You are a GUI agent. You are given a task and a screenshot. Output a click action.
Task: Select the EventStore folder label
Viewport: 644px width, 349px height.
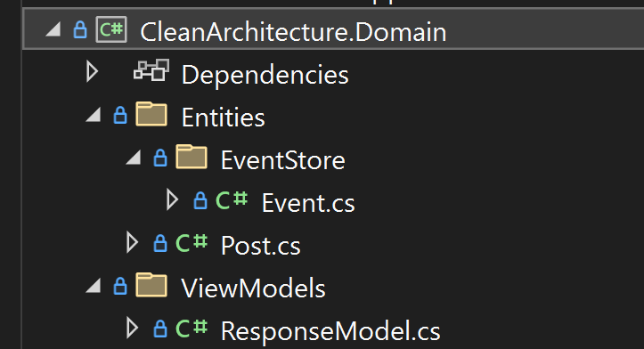coord(283,160)
